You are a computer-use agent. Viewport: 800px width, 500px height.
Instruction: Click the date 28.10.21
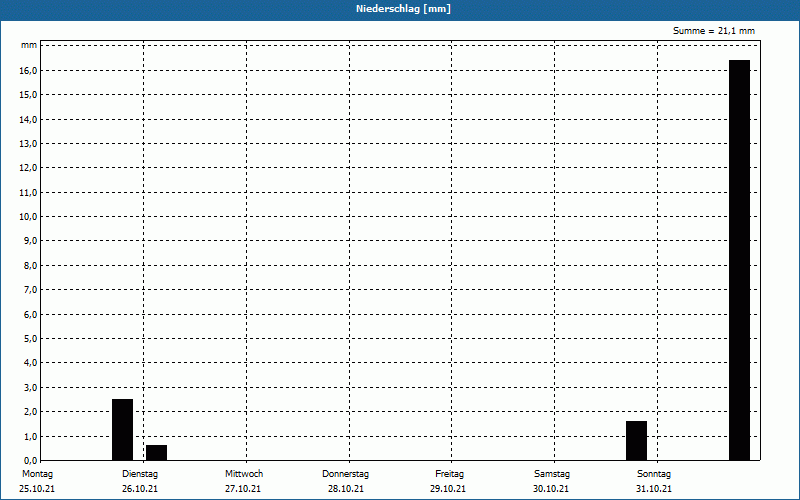coord(346,489)
